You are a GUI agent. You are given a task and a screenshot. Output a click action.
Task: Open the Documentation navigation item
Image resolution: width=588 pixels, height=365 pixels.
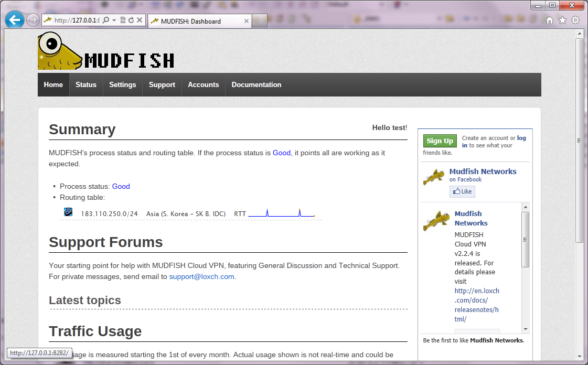coord(256,84)
